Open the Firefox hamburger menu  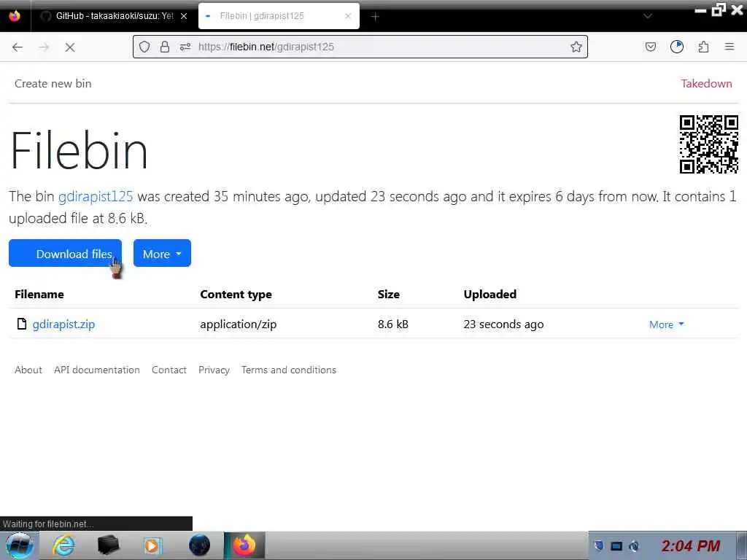coord(729,47)
